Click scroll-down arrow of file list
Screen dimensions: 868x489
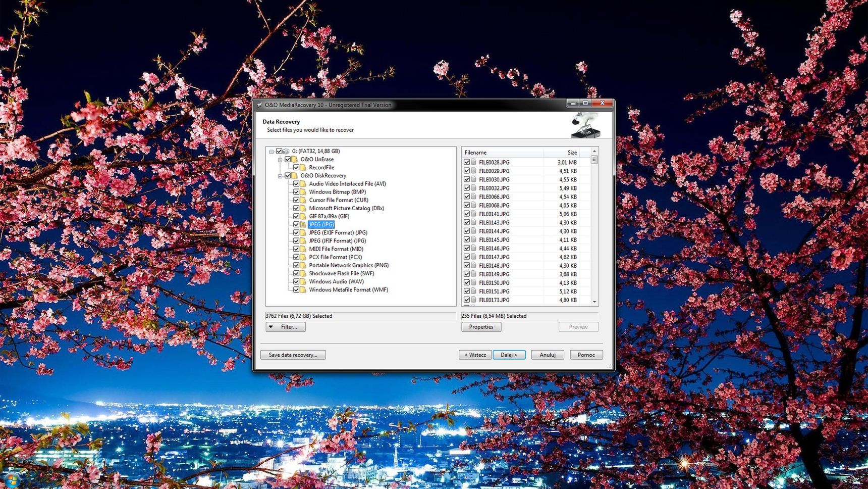[x=594, y=302]
